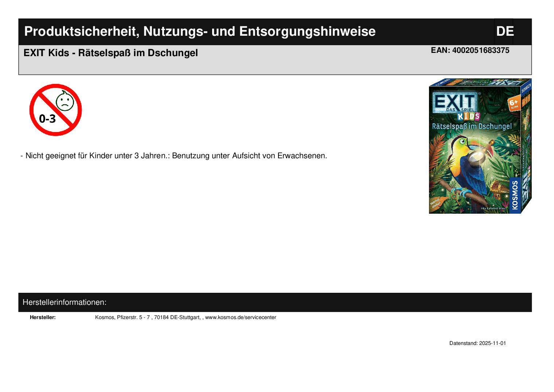Click the Datenstand: 2025-11-01 date stamp
This screenshot has height=392, width=554.
click(x=477, y=344)
